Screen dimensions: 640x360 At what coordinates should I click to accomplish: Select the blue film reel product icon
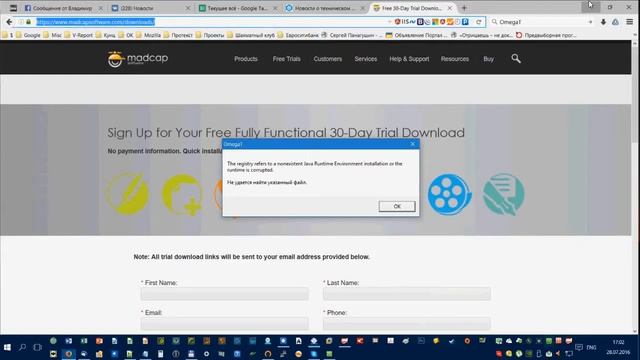(449, 194)
